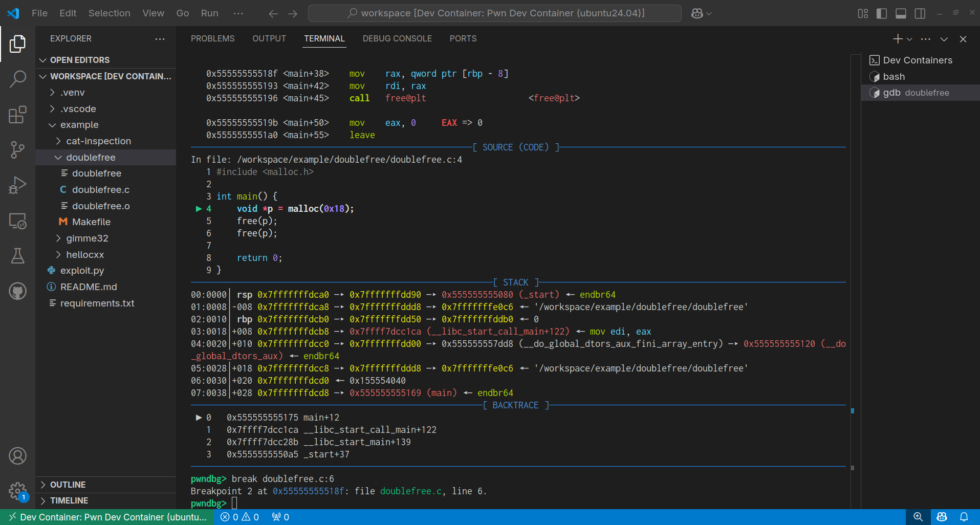Open the Search view in activity bar
The image size is (980, 525).
(17, 79)
